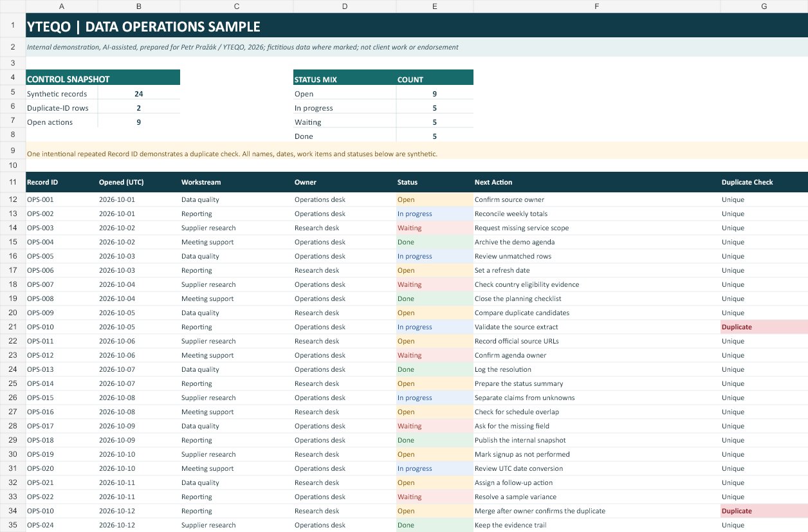Click Duplicate flag beside "Validate the source extract"

(764, 327)
